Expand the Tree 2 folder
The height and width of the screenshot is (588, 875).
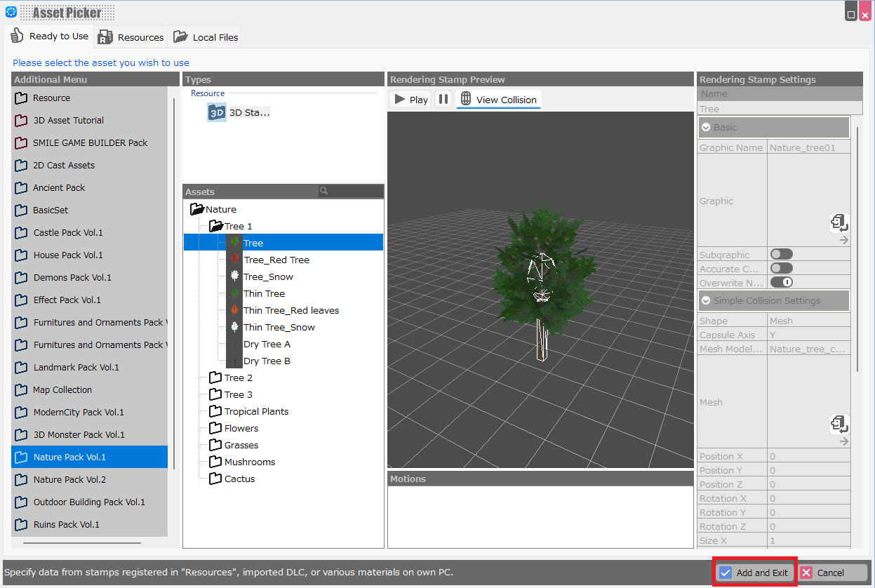coord(216,377)
